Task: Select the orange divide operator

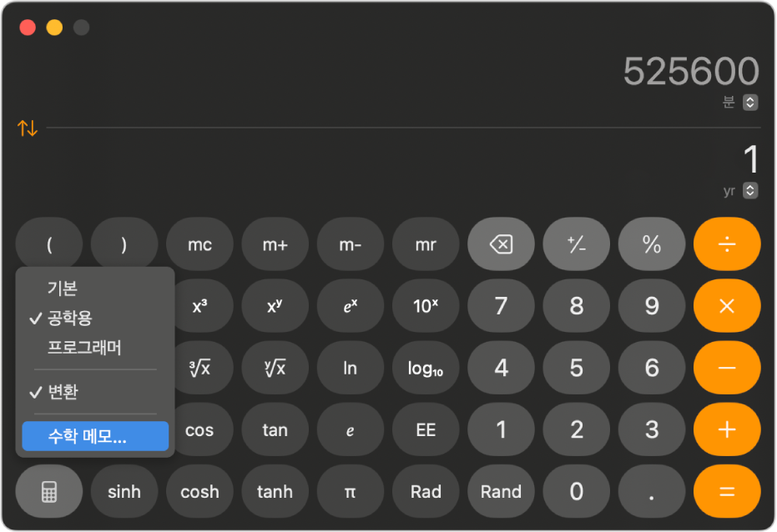Action: 727,244
